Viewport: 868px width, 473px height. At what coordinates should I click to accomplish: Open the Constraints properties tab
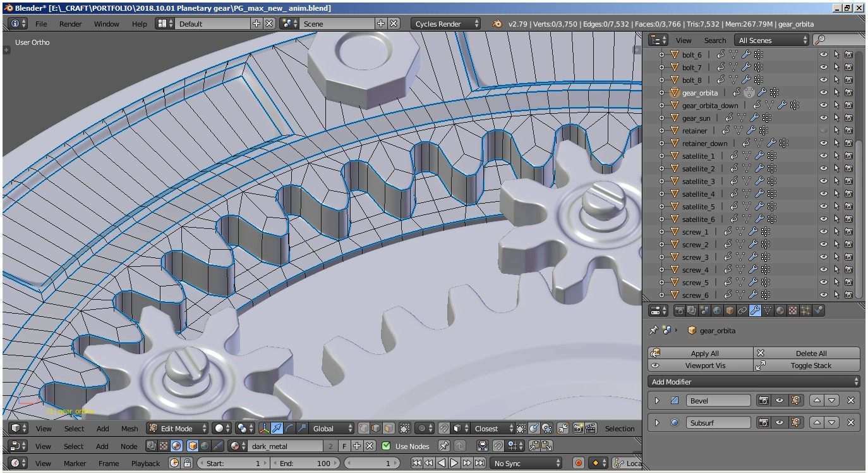point(742,310)
